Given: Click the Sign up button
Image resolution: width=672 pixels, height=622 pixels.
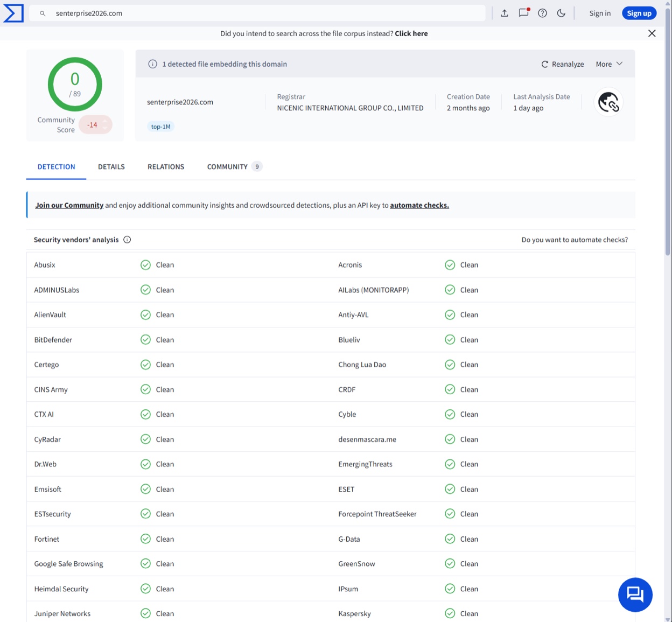Looking at the screenshot, I should click(x=639, y=13).
